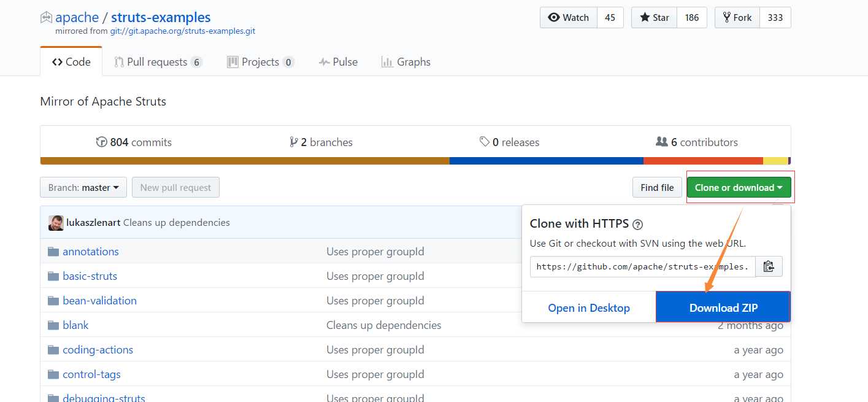This screenshot has width=868, height=402.
Task: Open the debugging-struts folder
Action: tap(104, 397)
